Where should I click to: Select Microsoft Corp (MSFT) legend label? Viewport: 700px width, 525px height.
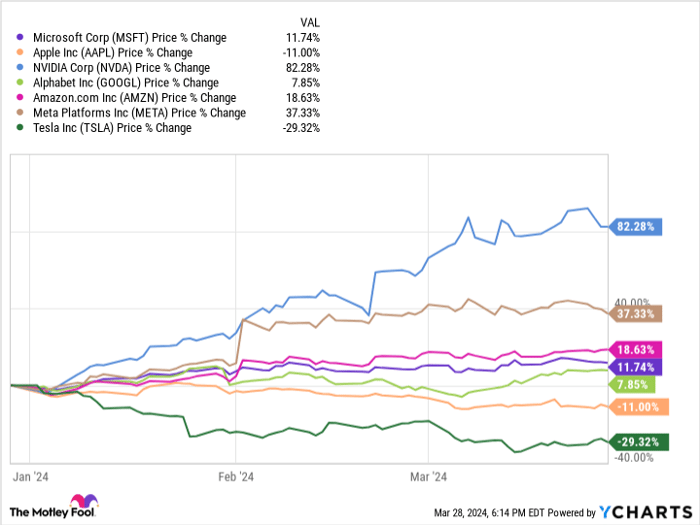(x=128, y=38)
